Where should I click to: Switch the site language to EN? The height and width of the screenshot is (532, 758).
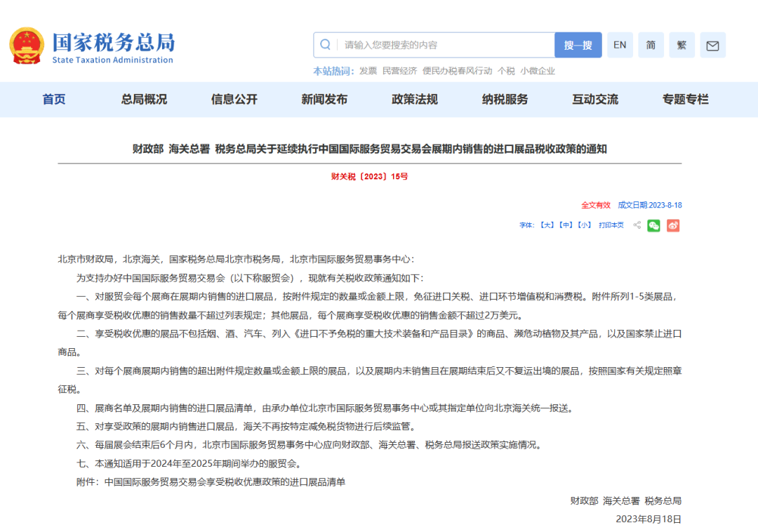620,46
